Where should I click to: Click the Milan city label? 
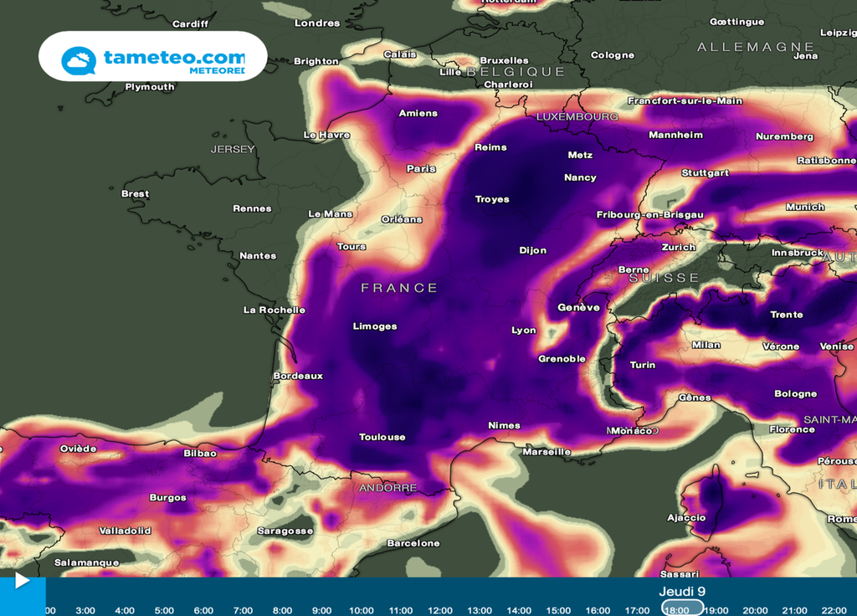pyautogui.click(x=706, y=345)
